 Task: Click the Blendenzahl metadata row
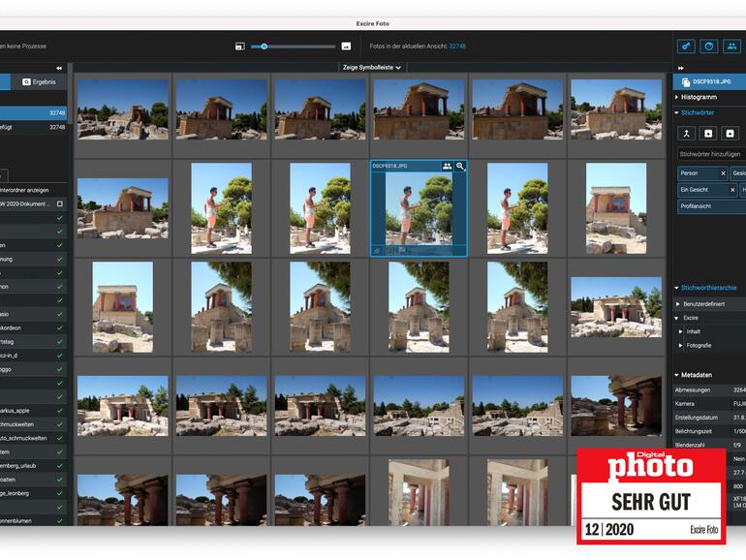pyautogui.click(x=709, y=445)
